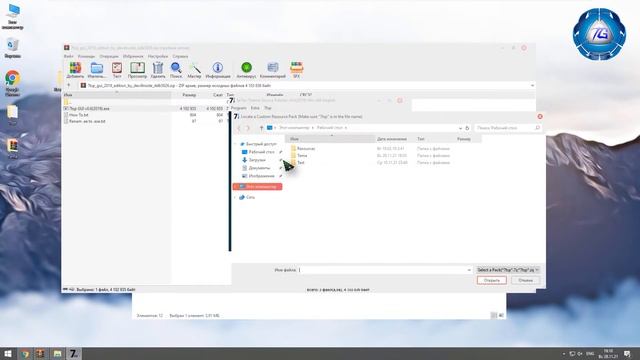Open the Operations (Операции) menu in WinRAR
The height and width of the screenshot is (360, 640).
click(109, 56)
